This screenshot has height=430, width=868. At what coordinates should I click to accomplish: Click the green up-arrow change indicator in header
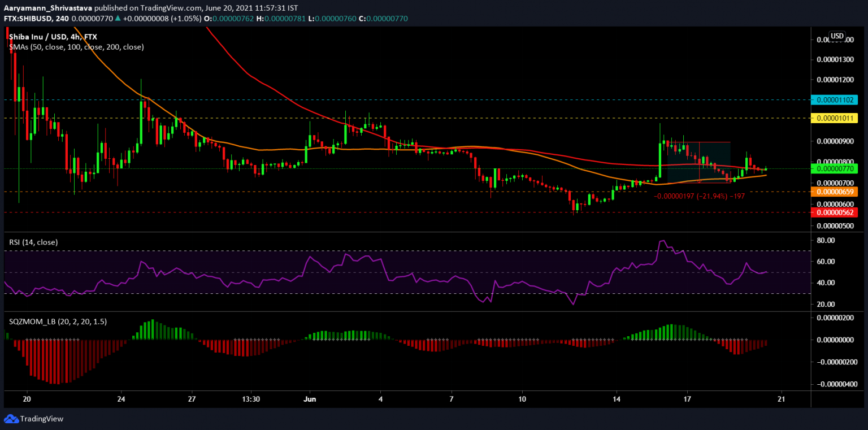(117, 19)
